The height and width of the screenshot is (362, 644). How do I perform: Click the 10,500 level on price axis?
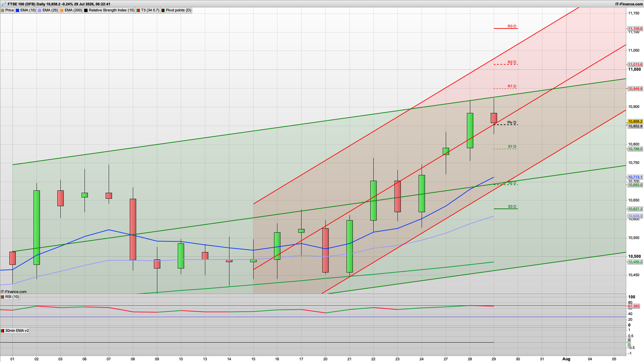[635, 256]
